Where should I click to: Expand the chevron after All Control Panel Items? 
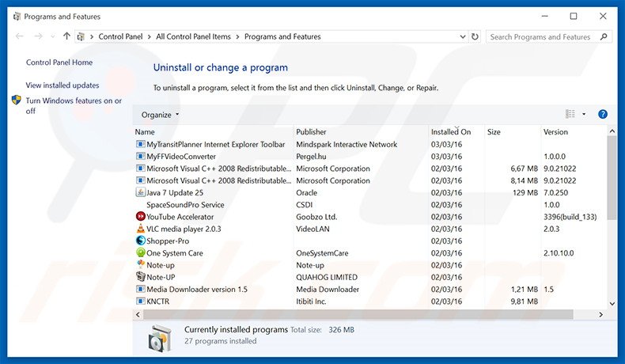click(237, 36)
